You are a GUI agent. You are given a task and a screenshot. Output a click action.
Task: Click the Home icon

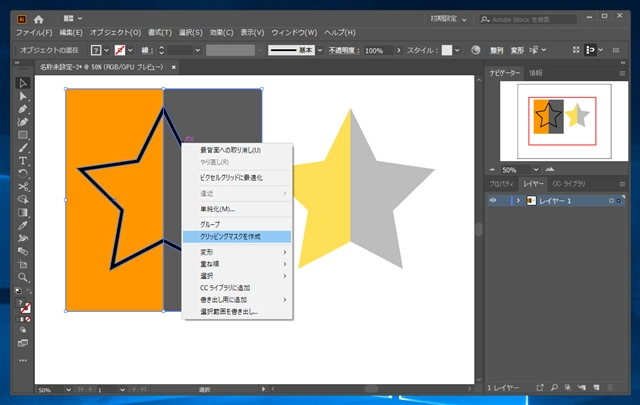point(38,19)
